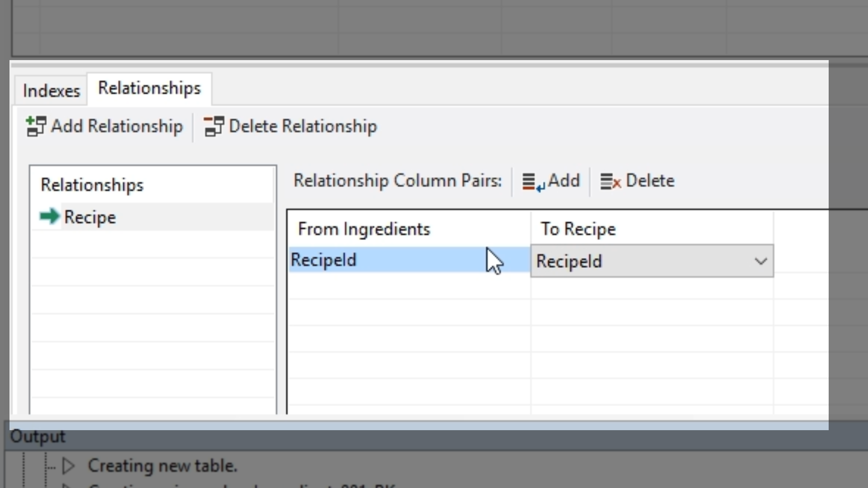868x488 pixels.
Task: Select the Creating new table message text
Action: point(162,466)
